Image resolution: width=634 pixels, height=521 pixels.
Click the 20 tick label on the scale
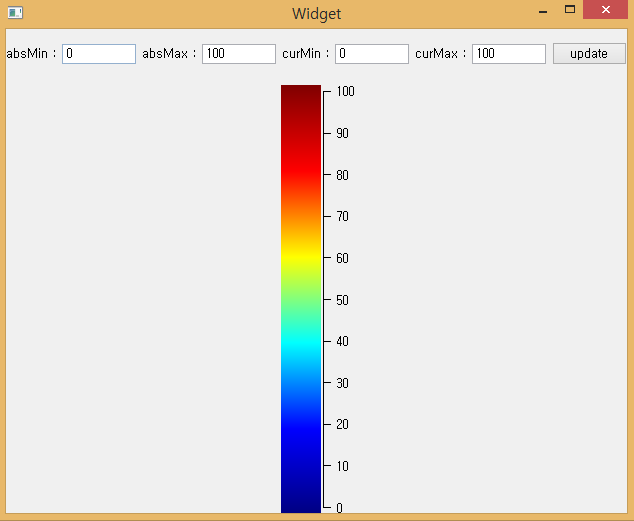click(x=342, y=424)
